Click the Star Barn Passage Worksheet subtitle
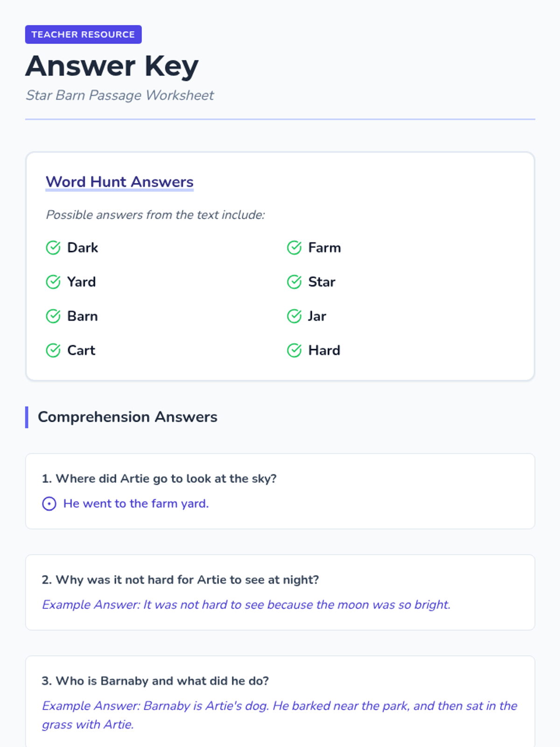This screenshot has width=560, height=747. pyautogui.click(x=119, y=95)
